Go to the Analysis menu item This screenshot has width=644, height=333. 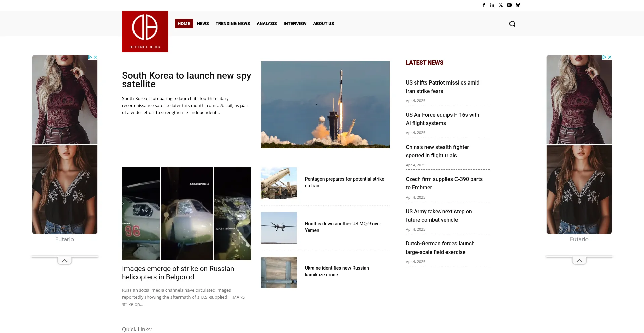coord(267,24)
